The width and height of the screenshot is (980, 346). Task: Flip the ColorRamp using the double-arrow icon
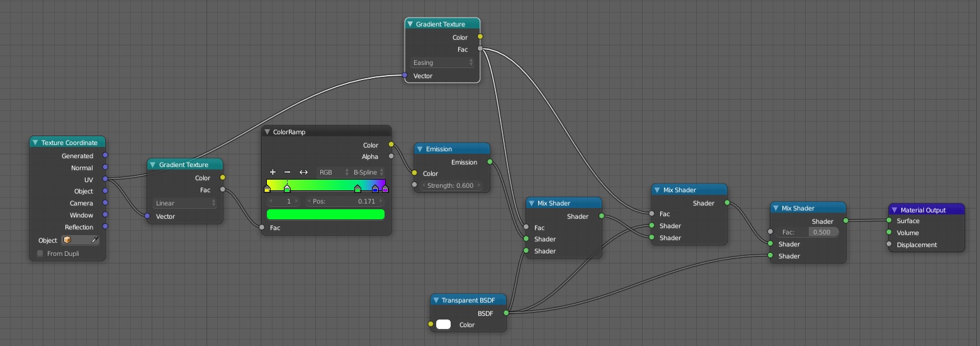[303, 172]
